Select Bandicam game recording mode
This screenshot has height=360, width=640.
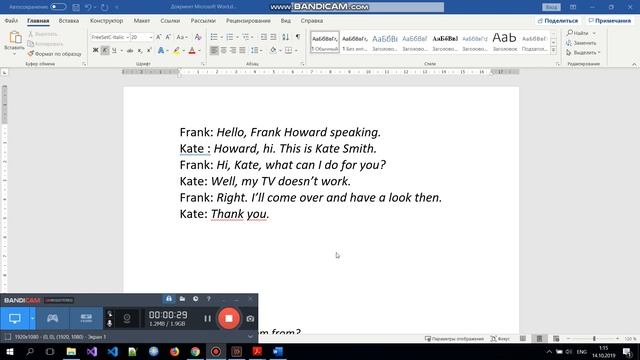point(52,318)
